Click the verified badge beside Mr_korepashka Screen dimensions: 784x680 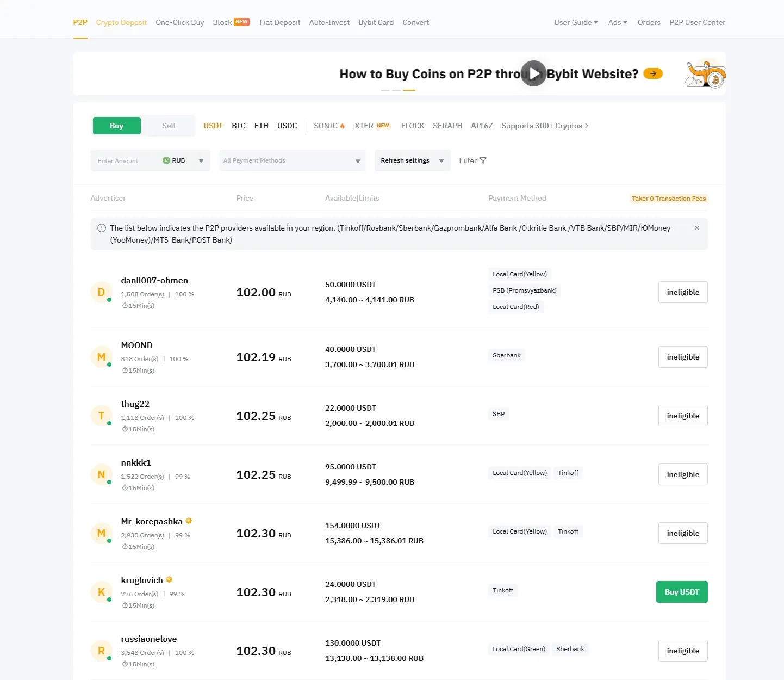pos(189,521)
